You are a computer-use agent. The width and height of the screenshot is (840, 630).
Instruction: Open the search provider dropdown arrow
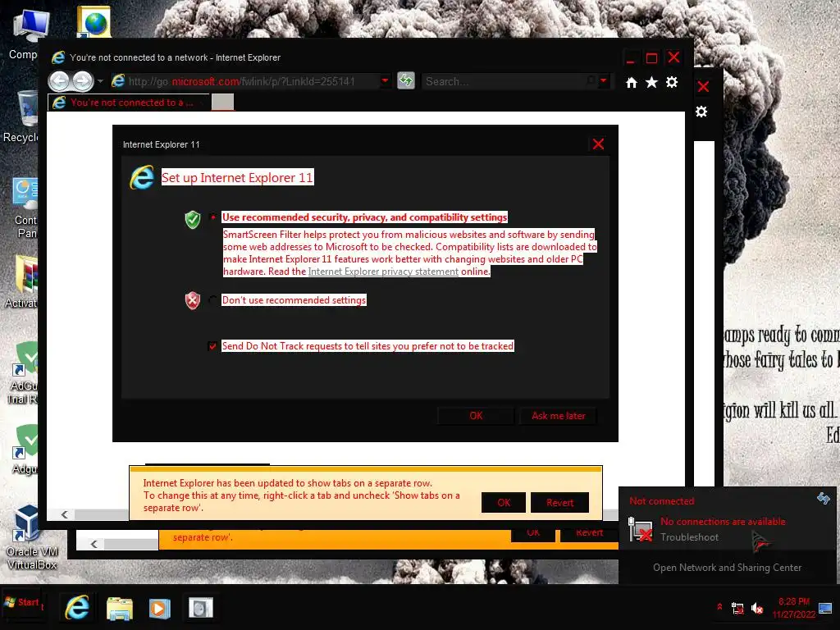point(604,81)
